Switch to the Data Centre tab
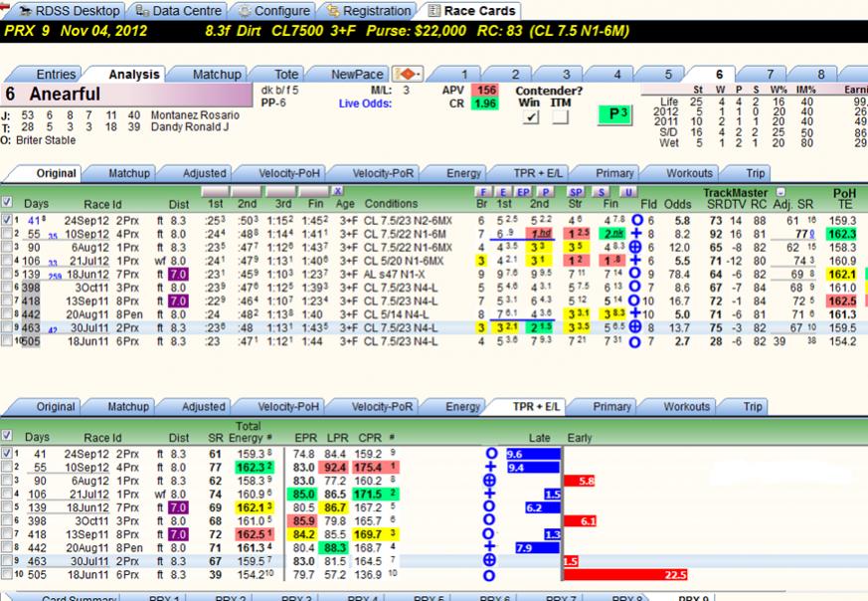 point(178,11)
